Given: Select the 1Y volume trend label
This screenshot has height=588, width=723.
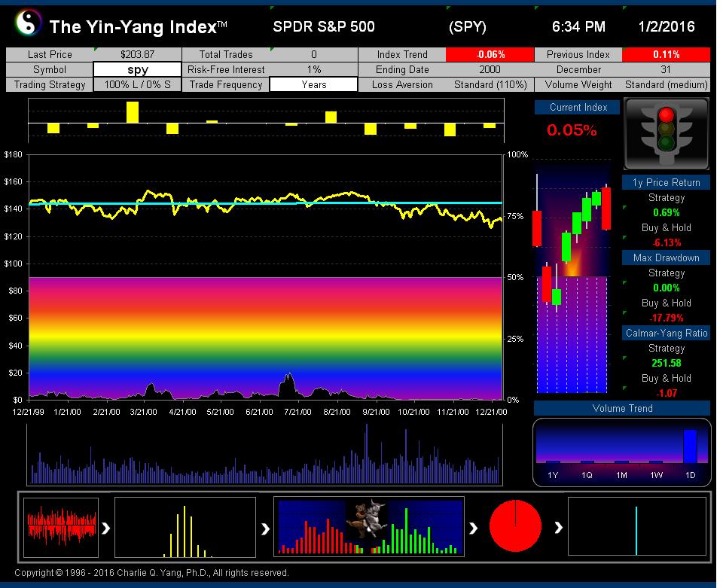Looking at the screenshot, I should (553, 475).
